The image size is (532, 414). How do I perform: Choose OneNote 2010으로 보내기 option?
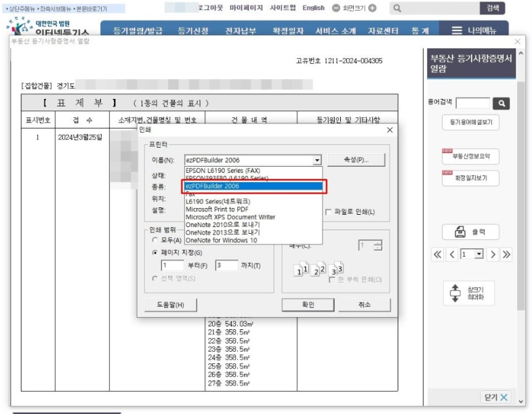click(253, 225)
